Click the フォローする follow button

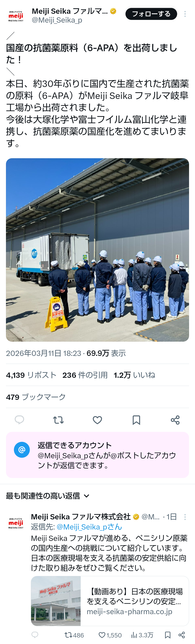[151, 14]
